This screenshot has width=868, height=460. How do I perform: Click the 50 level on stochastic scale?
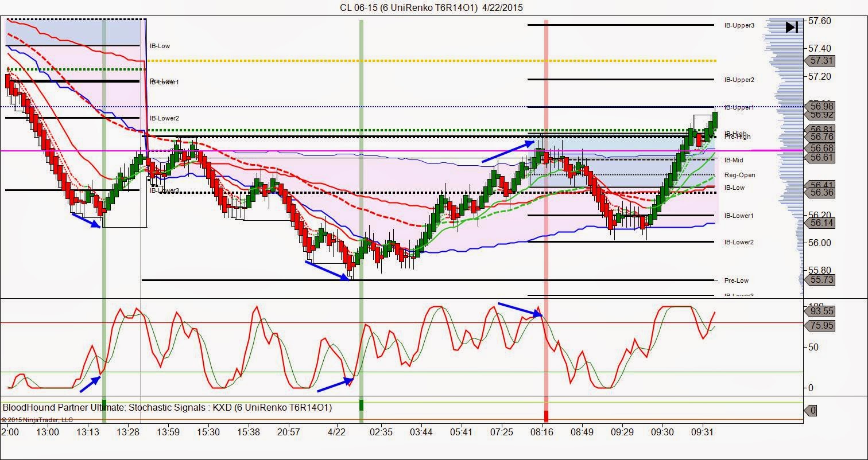[x=813, y=347]
